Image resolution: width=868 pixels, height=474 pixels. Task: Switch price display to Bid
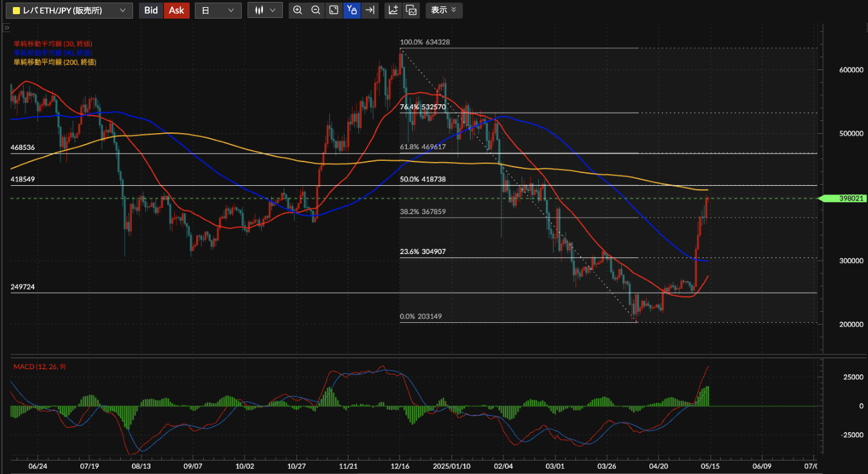151,10
